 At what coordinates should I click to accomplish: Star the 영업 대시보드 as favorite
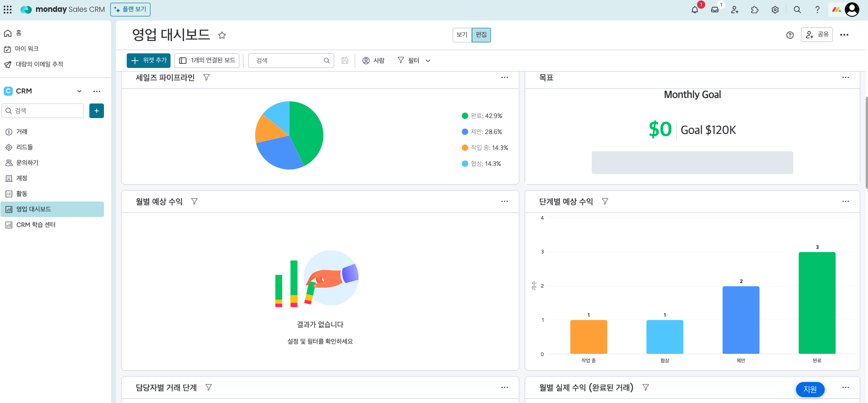222,35
